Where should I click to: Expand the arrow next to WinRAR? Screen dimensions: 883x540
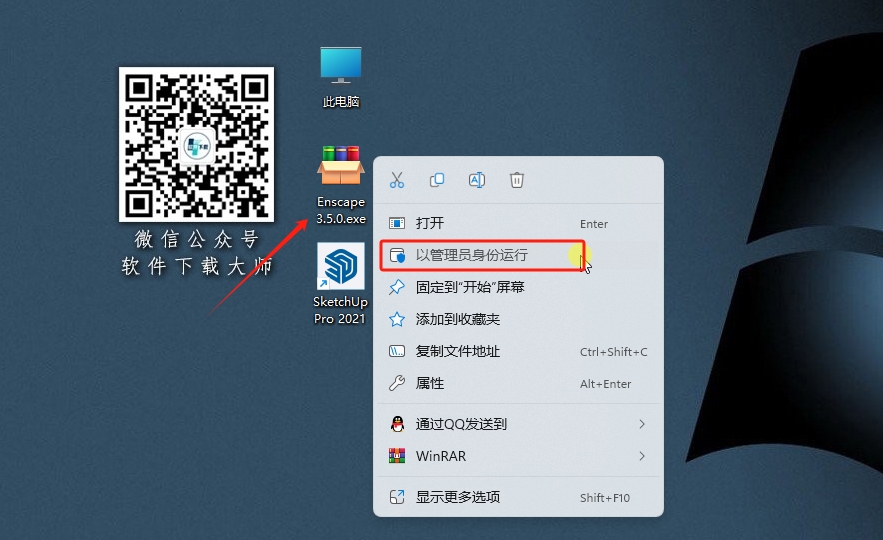tap(642, 456)
